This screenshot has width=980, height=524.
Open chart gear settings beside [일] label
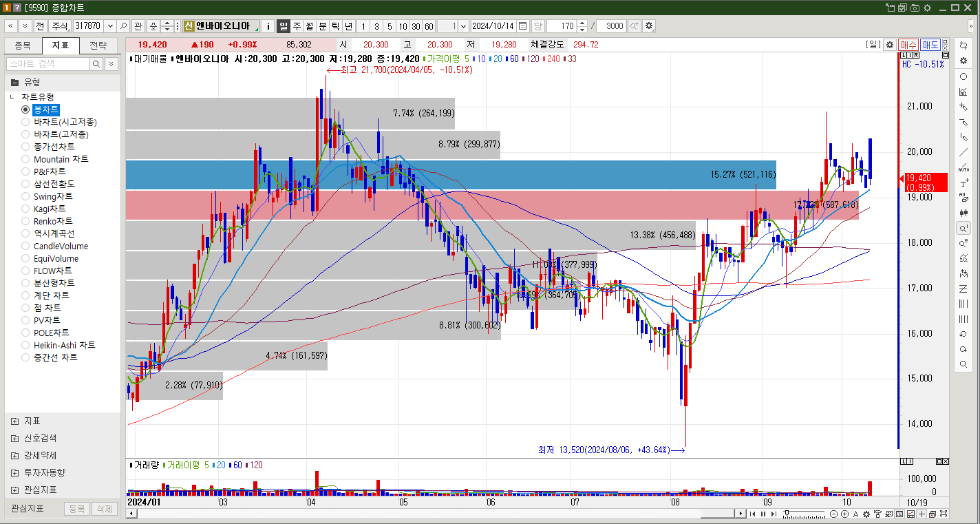(890, 45)
